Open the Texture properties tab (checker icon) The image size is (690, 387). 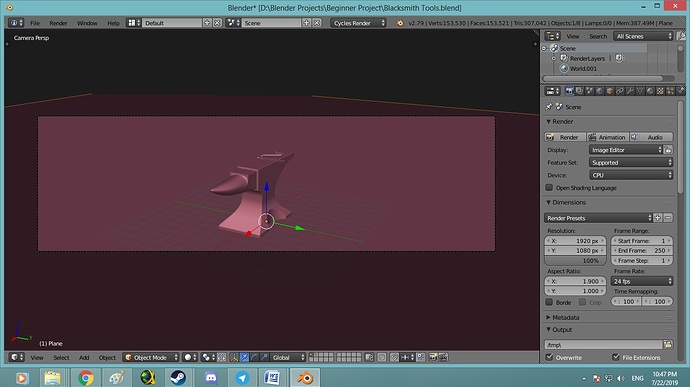coord(661,91)
